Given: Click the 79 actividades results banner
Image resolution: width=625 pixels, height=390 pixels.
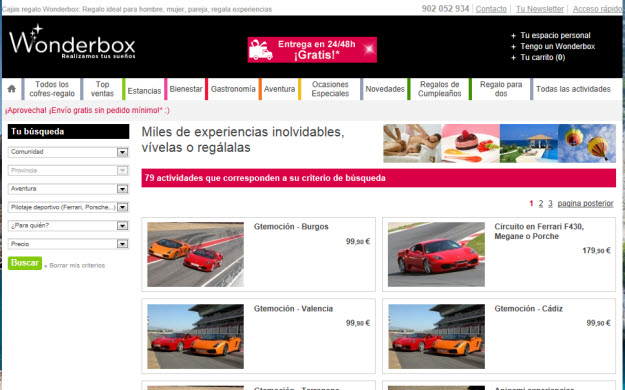Looking at the screenshot, I should pos(378,178).
